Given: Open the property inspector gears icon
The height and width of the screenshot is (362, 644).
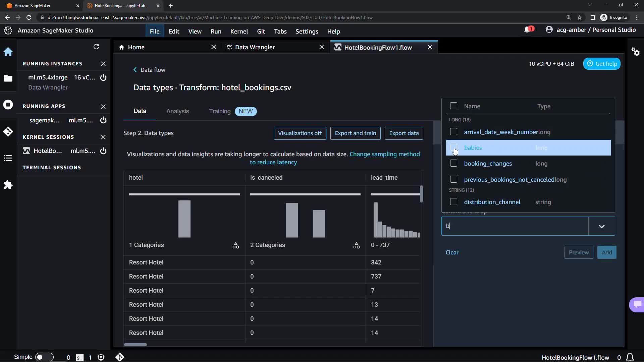Looking at the screenshot, I should [635, 52].
